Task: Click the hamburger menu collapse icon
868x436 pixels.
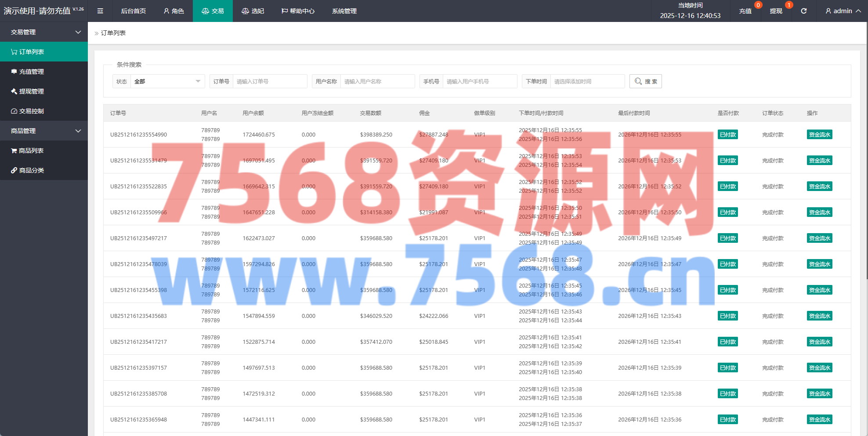Action: [x=100, y=11]
